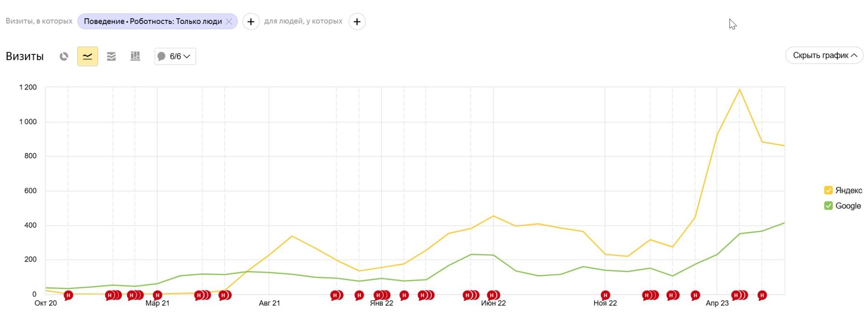
Task: Open the 'Поведение • Роботность: Только люди' filter
Action: pyautogui.click(x=153, y=21)
